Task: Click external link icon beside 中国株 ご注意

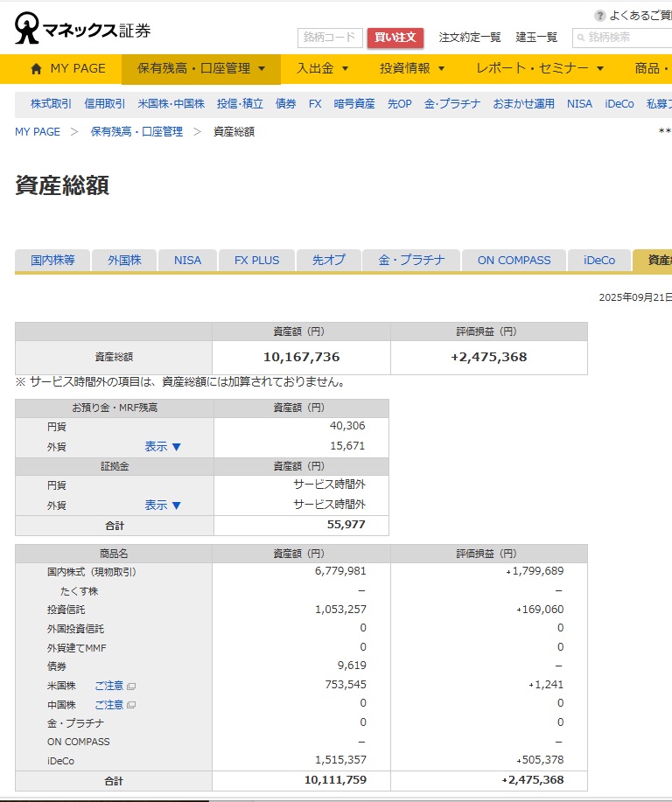Action: pyautogui.click(x=131, y=705)
